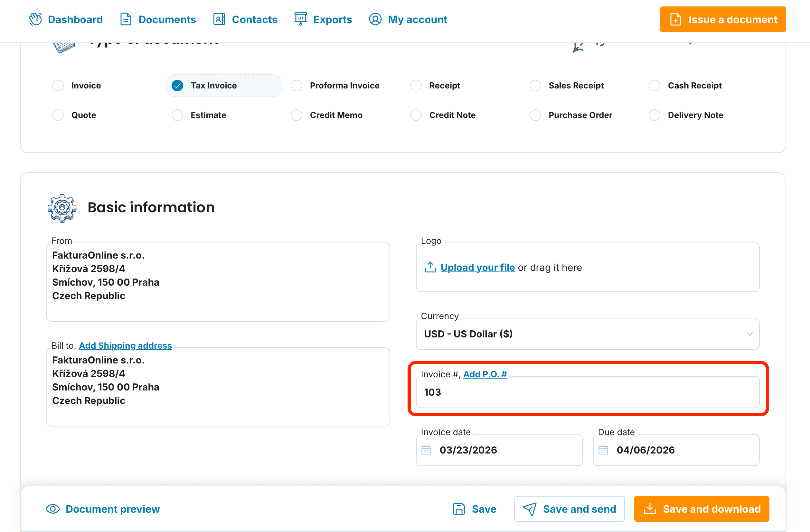Viewport: 810px width, 532px height.
Task: Click the Exports presentation board icon
Action: (x=300, y=19)
